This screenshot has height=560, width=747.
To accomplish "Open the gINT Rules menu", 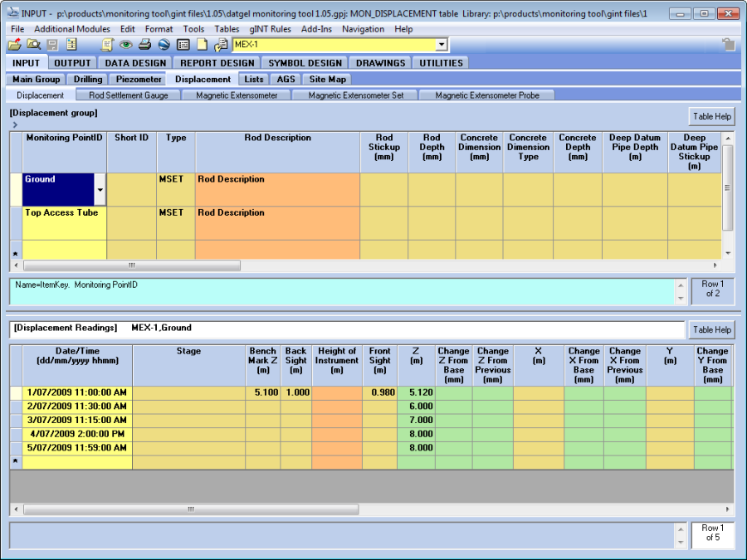I will [271, 29].
